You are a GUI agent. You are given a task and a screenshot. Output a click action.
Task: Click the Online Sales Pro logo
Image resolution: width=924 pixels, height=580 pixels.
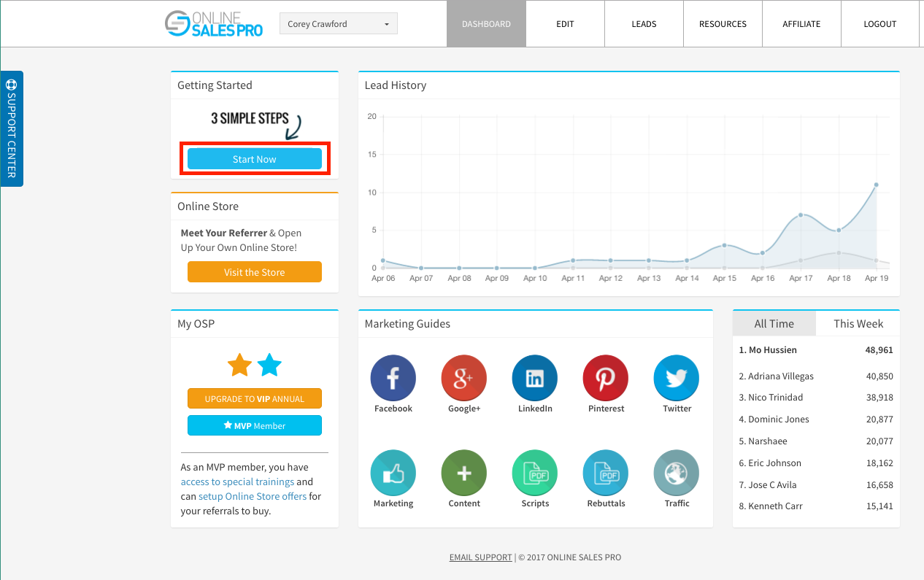pyautogui.click(x=213, y=23)
